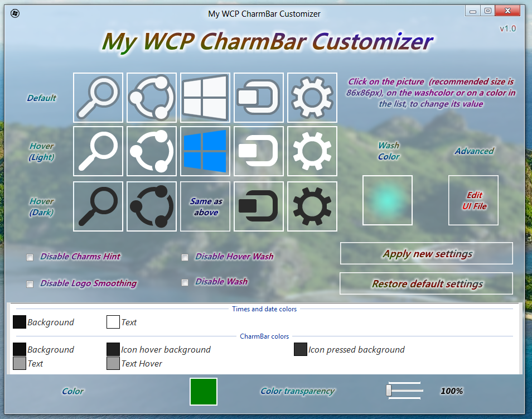Select the hover light Start logo image

point(205,151)
